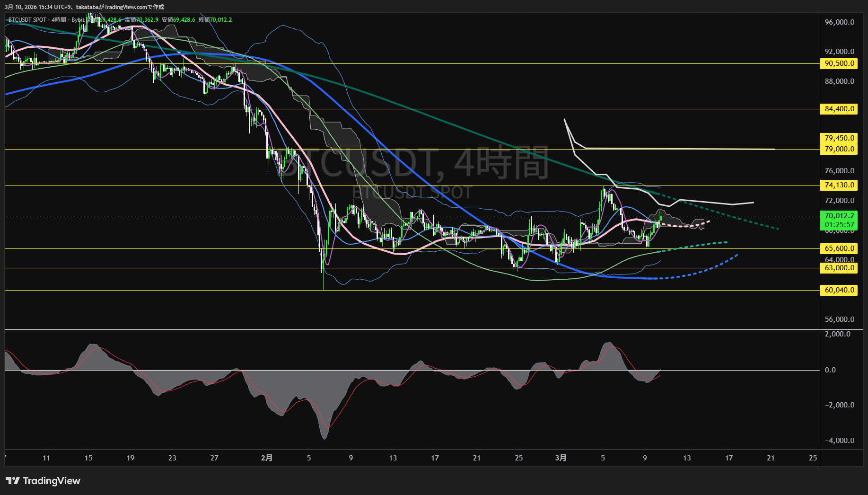
Task: Click the yellow 63,000.0 price level label
Action: pos(839,267)
